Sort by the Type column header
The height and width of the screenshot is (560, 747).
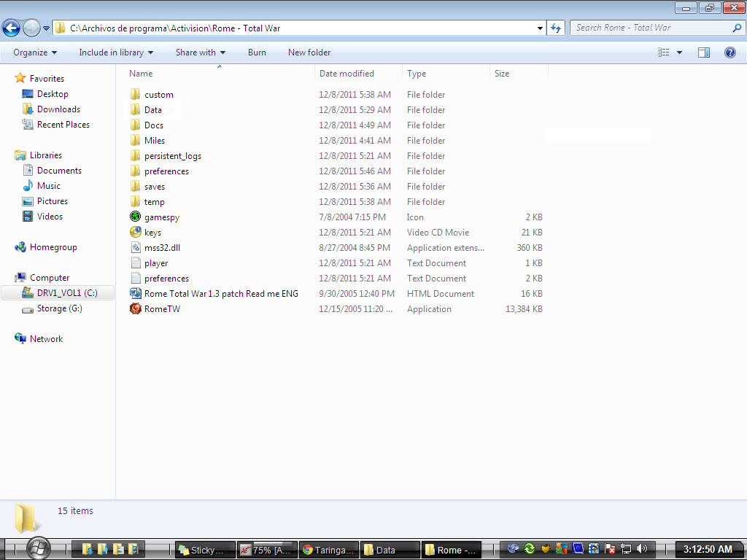pos(417,74)
